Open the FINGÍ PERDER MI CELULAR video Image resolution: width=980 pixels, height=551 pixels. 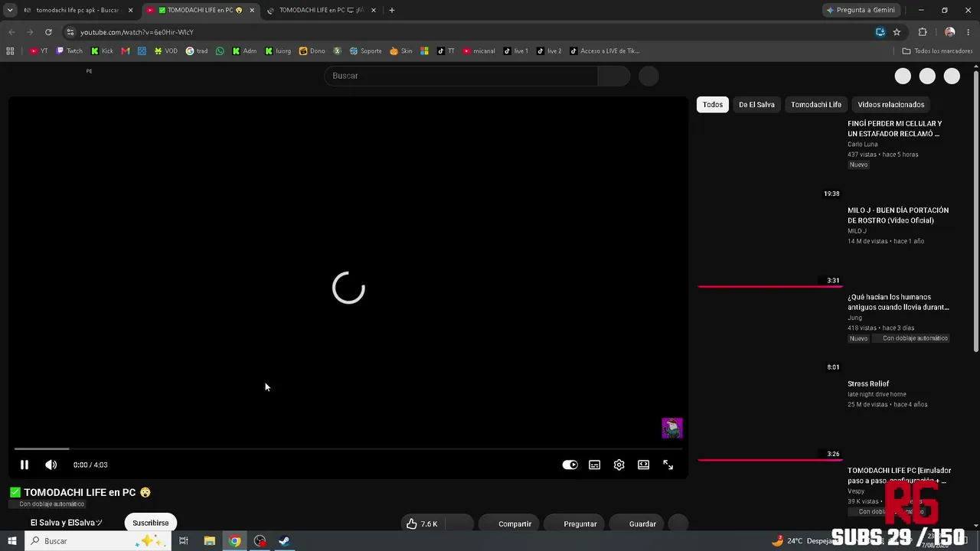pos(894,129)
